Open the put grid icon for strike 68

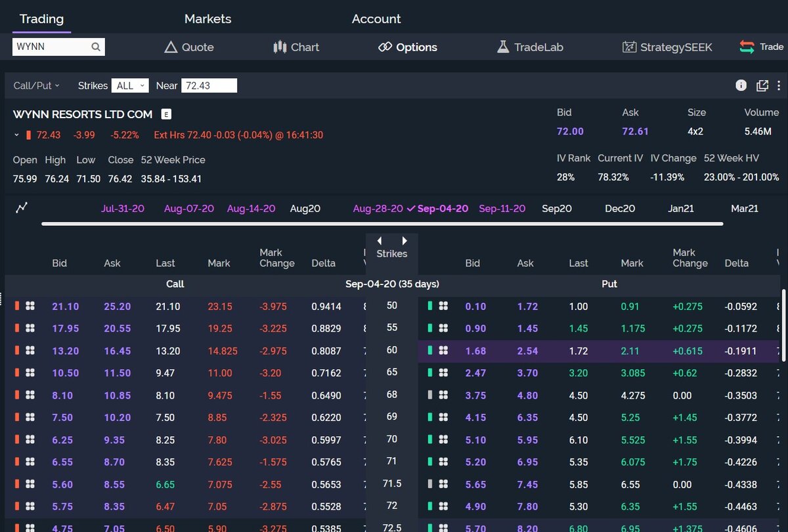[443, 395]
